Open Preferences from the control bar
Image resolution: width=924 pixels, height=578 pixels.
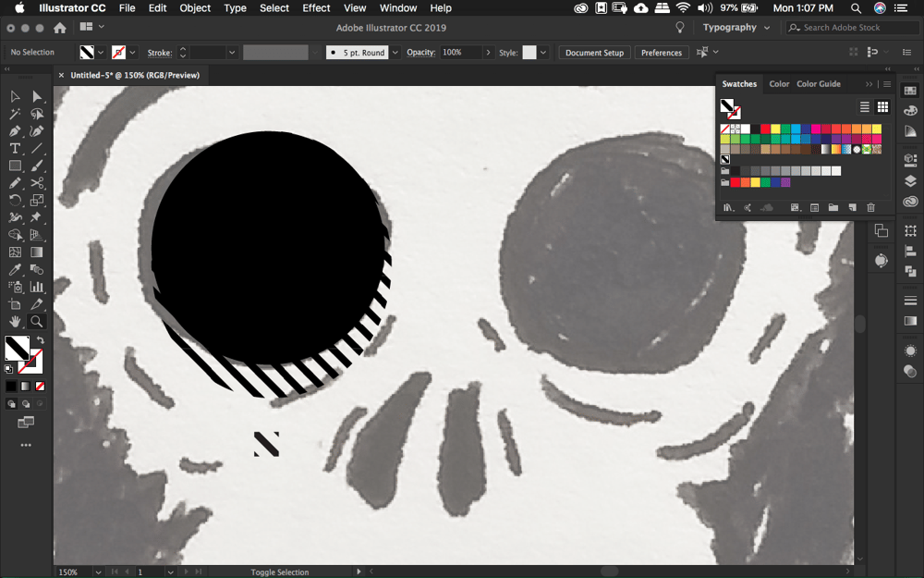[662, 53]
